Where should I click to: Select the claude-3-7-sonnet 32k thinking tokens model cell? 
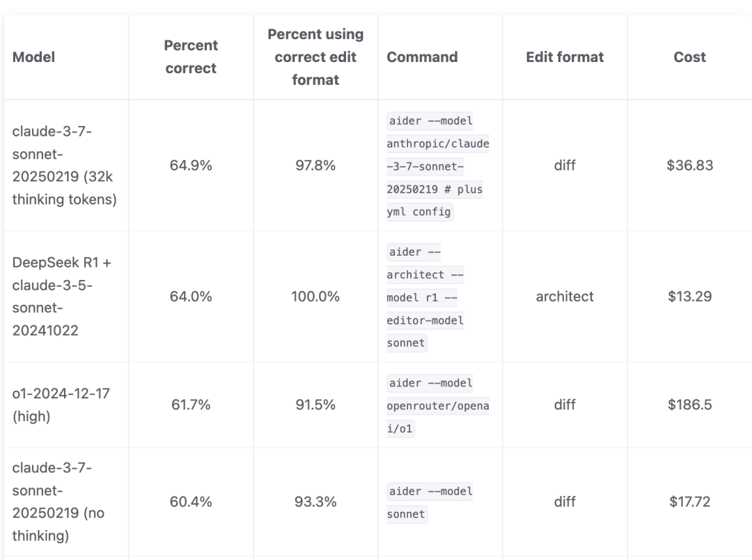pyautogui.click(x=65, y=166)
